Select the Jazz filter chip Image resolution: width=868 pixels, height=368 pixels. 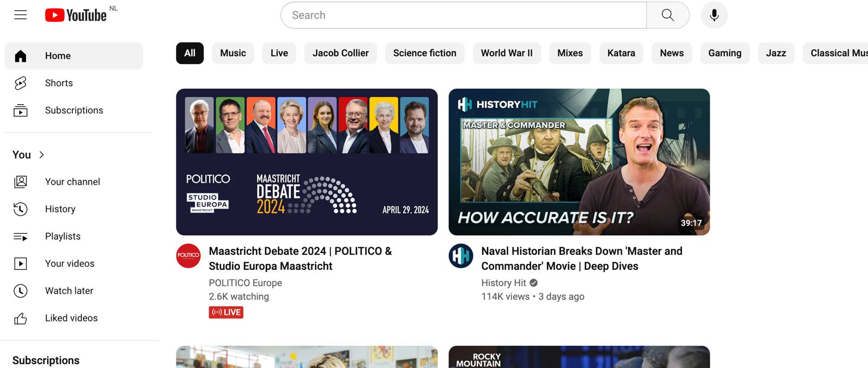pos(776,53)
